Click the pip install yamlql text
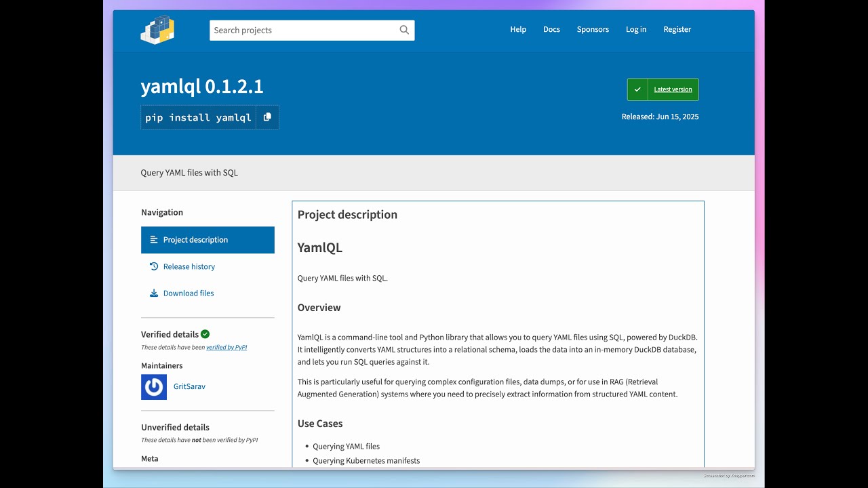This screenshot has width=868, height=488. (198, 117)
